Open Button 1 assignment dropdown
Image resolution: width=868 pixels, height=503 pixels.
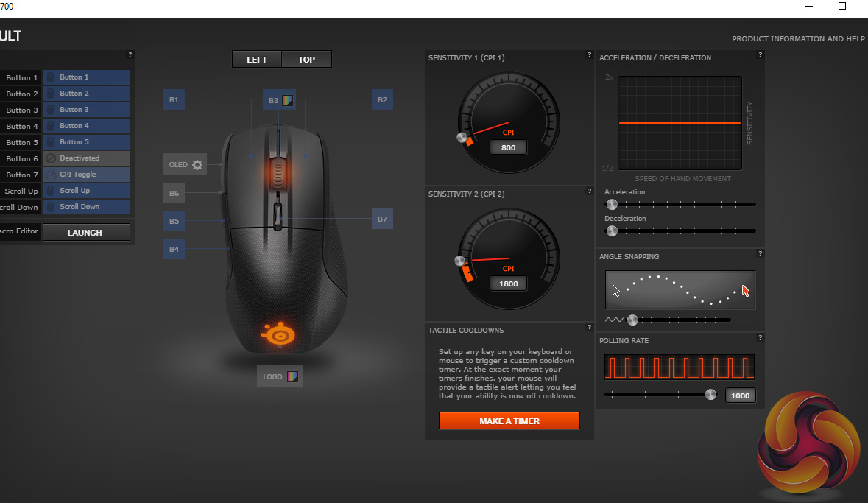86,77
